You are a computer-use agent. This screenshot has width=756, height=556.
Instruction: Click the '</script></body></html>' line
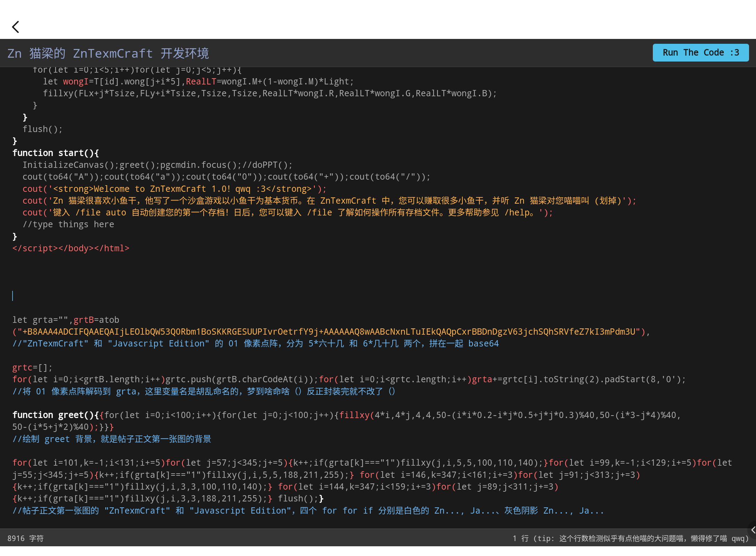coord(71,248)
